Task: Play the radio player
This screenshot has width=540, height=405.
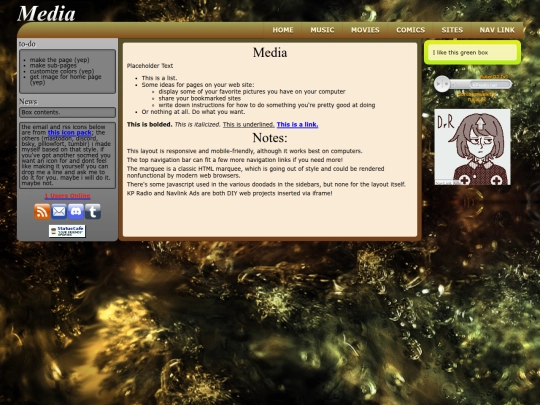Action: click(x=438, y=84)
